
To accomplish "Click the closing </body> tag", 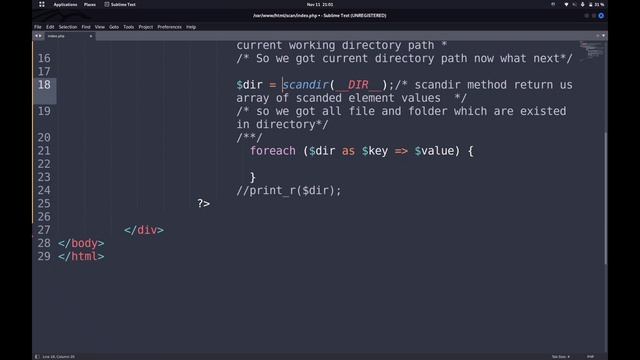I will (81, 243).
